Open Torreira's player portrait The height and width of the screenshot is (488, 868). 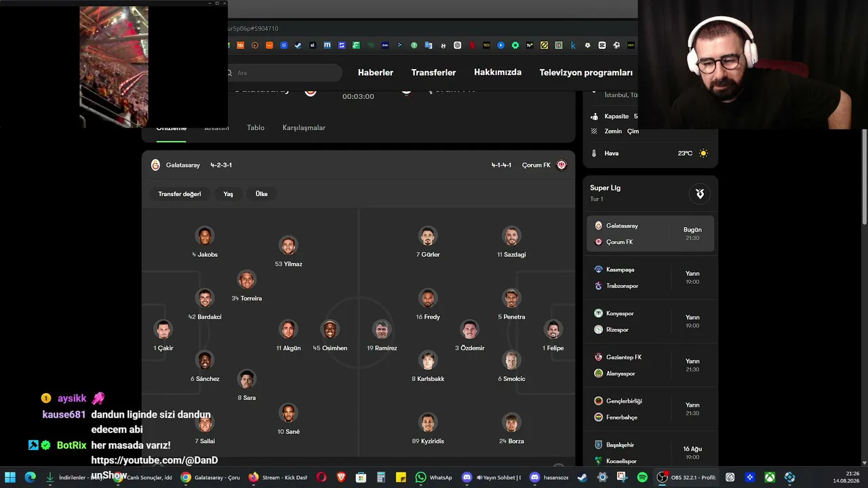pyautogui.click(x=247, y=279)
